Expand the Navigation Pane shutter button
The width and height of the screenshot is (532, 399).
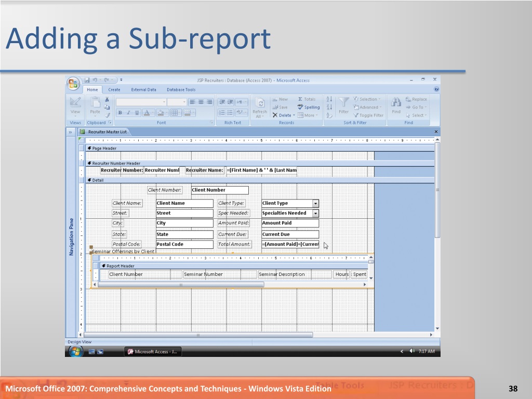pyautogui.click(x=70, y=132)
